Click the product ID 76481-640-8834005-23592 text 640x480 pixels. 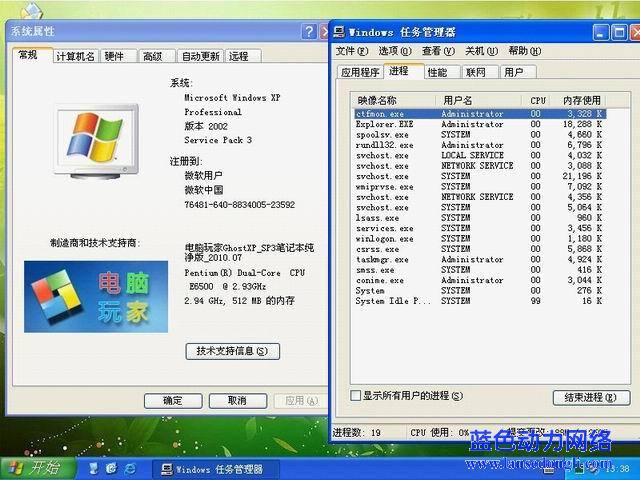(240, 205)
